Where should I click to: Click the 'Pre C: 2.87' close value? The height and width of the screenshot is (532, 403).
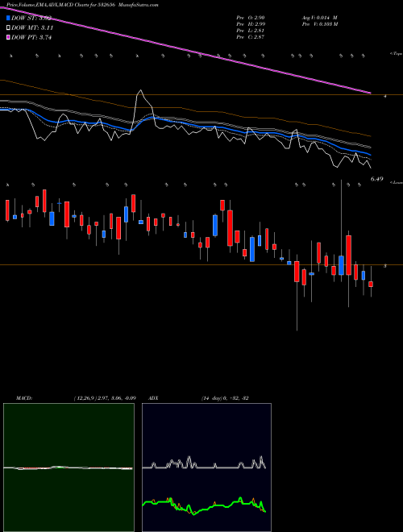(251, 37)
